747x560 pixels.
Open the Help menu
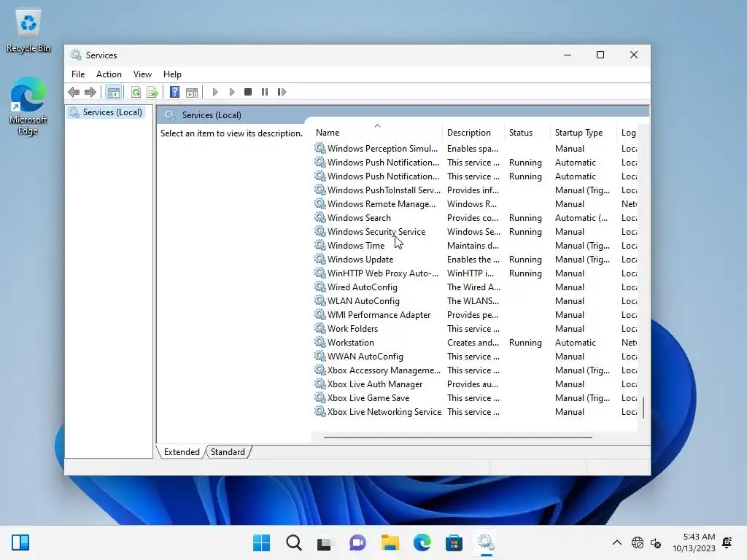tap(172, 74)
